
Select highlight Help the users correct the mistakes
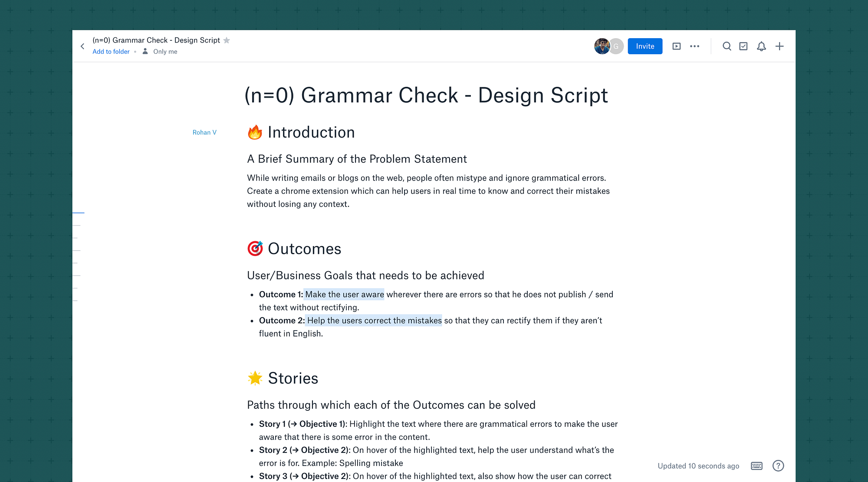pyautogui.click(x=373, y=321)
